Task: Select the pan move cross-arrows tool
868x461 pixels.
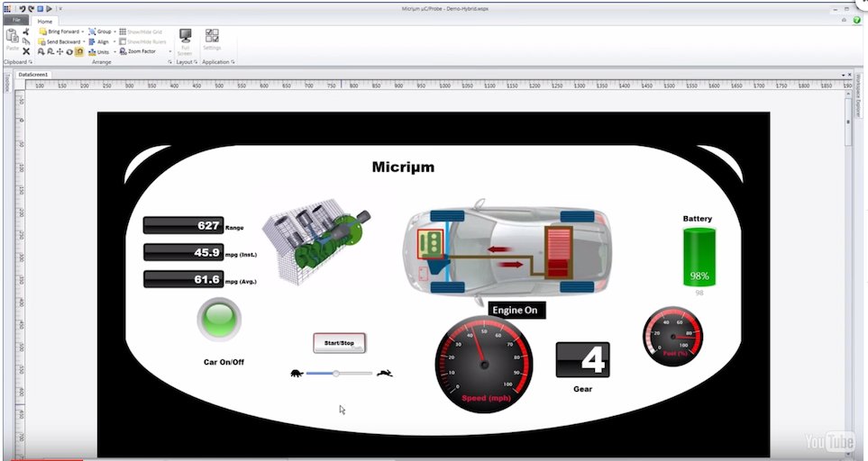Action: tap(59, 51)
